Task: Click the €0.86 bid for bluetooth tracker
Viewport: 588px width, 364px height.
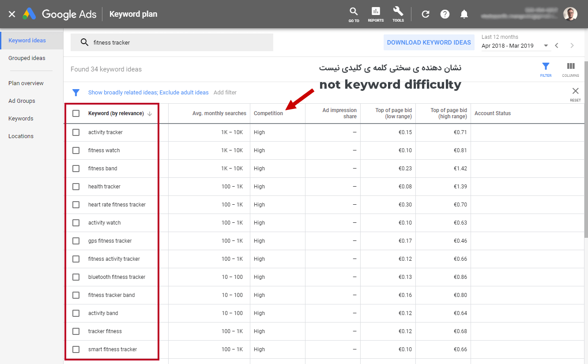Action: pyautogui.click(x=460, y=277)
